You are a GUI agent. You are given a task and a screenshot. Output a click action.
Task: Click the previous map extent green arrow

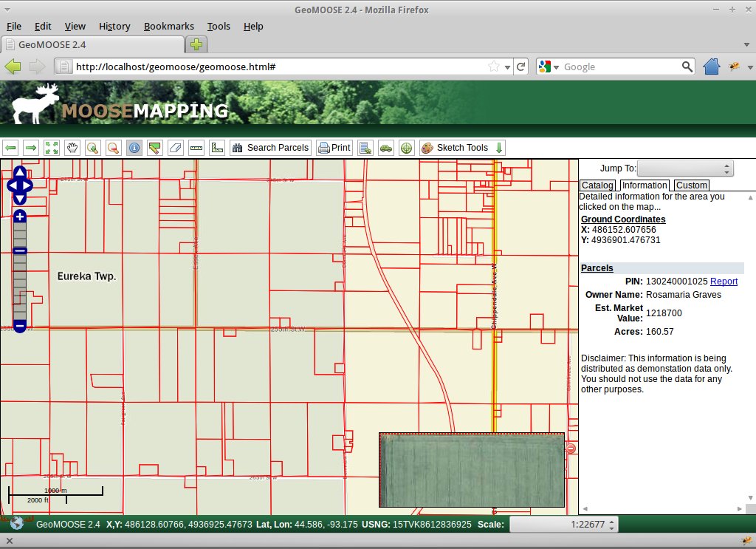pyautogui.click(x=10, y=148)
